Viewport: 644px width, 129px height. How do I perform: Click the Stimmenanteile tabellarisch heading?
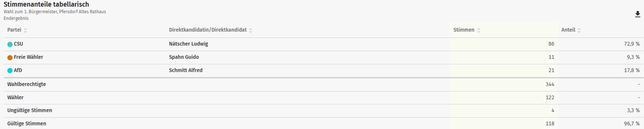46,4
